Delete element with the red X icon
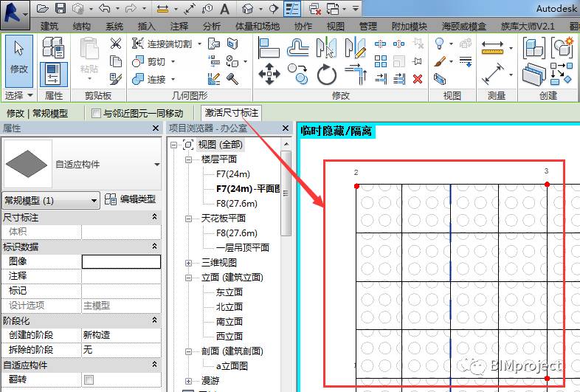The image size is (580, 392). pyautogui.click(x=418, y=78)
